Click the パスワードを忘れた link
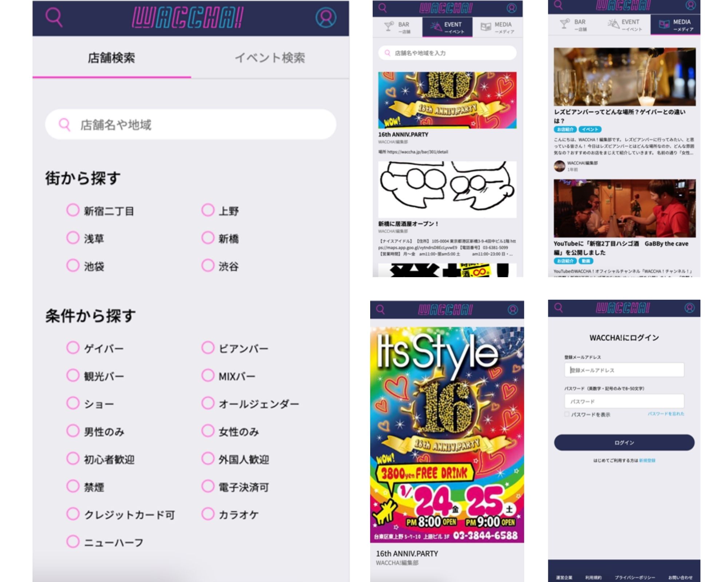728x582 pixels. (666, 414)
